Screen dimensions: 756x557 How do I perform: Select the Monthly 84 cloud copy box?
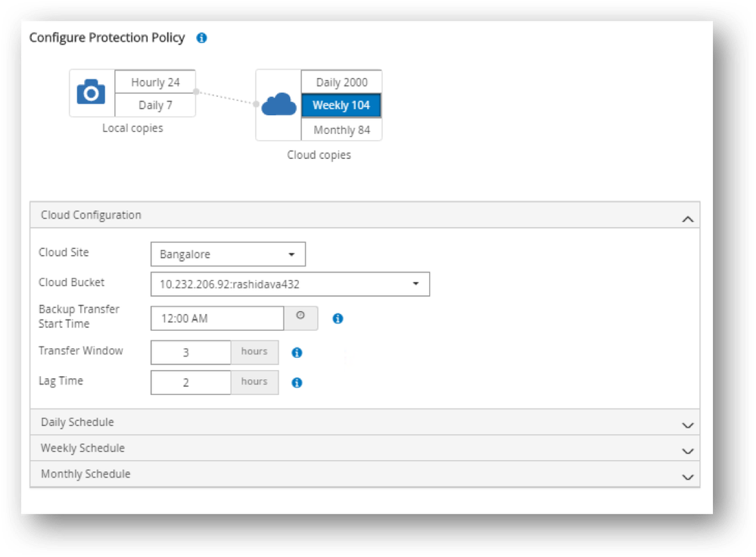coord(342,129)
